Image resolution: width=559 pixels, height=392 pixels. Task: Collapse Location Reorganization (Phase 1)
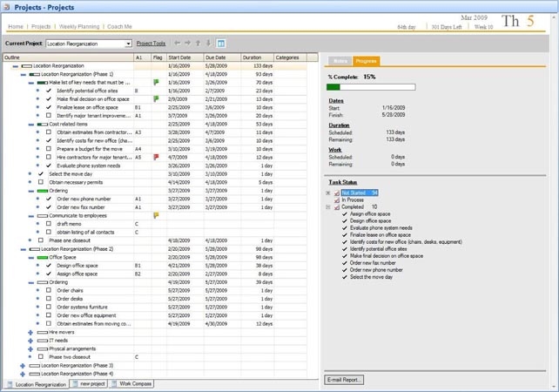(24, 74)
